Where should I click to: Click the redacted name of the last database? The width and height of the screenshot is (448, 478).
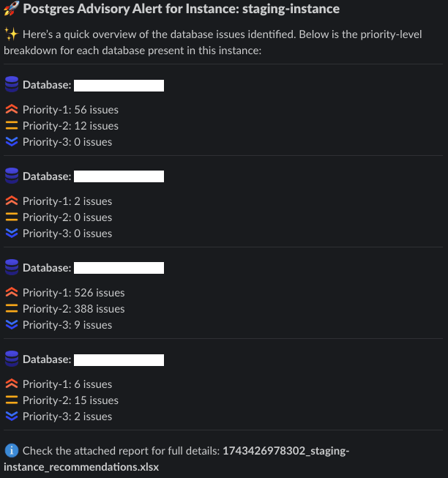pos(119,359)
